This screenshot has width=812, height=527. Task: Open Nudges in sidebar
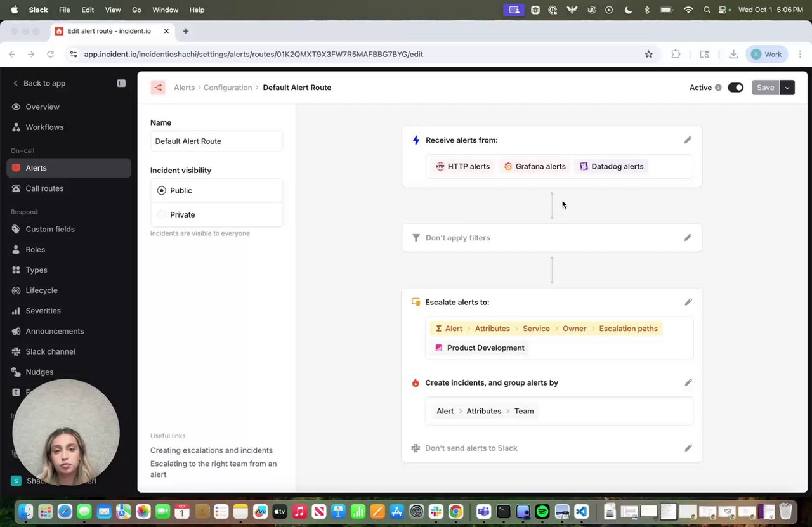click(69, 372)
